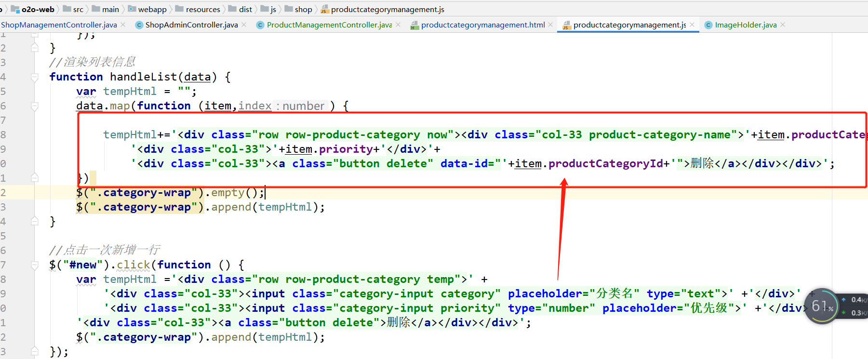Click the index parameter in map callback
Viewport: 868px width, 359px height.
(255, 106)
